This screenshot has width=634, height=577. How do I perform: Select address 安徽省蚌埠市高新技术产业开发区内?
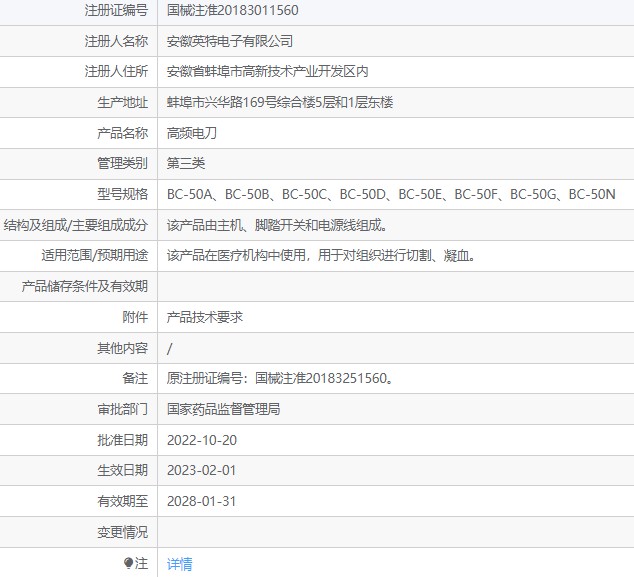[268, 72]
